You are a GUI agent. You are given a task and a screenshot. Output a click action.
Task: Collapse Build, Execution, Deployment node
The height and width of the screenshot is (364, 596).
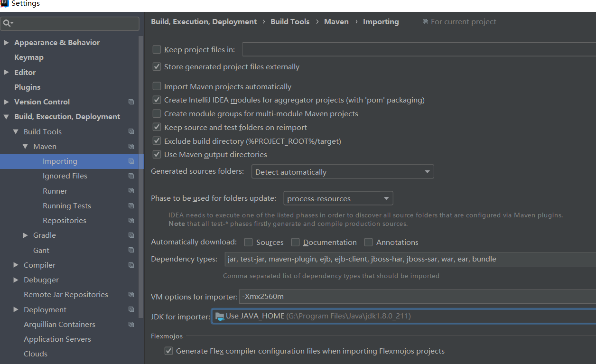pos(6,117)
